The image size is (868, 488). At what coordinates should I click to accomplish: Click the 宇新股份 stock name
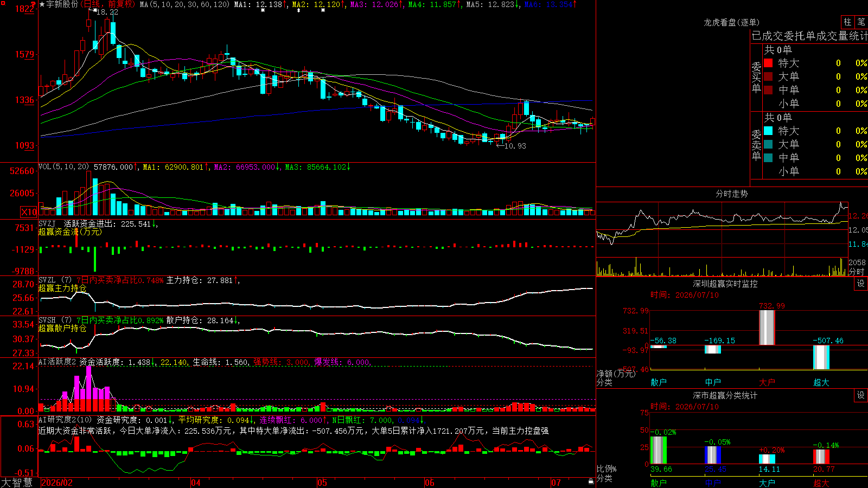(x=62, y=4)
